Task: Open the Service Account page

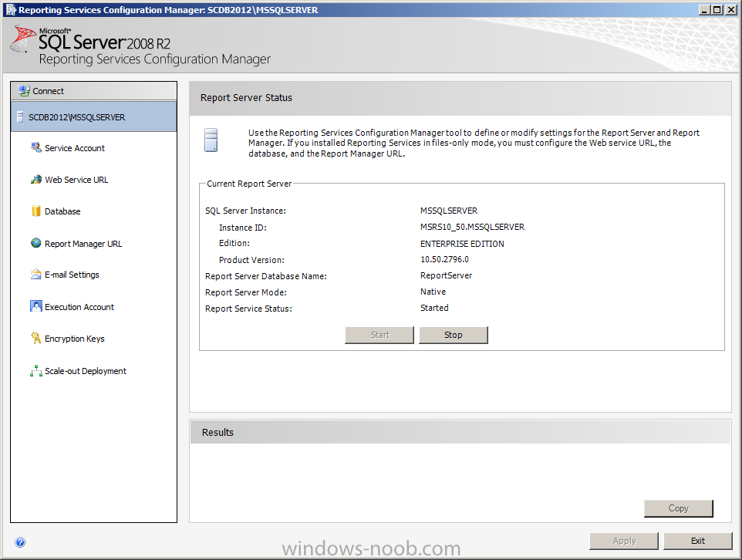Action: pyautogui.click(x=75, y=148)
